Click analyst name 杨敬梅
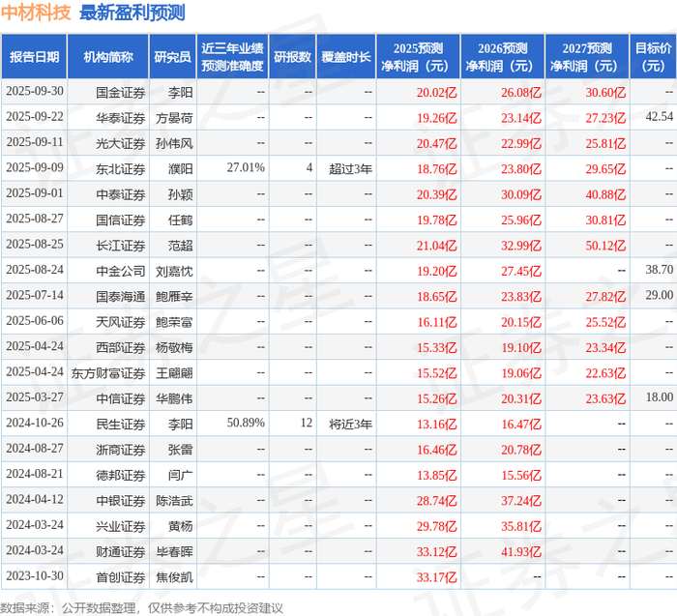Viewport: 677px width, 616px height. [x=174, y=347]
